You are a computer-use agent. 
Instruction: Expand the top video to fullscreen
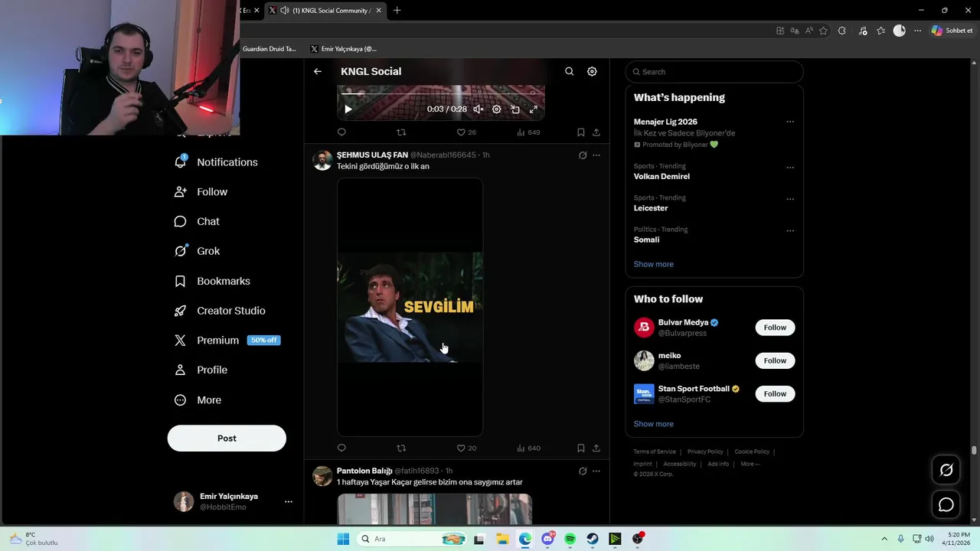point(534,109)
